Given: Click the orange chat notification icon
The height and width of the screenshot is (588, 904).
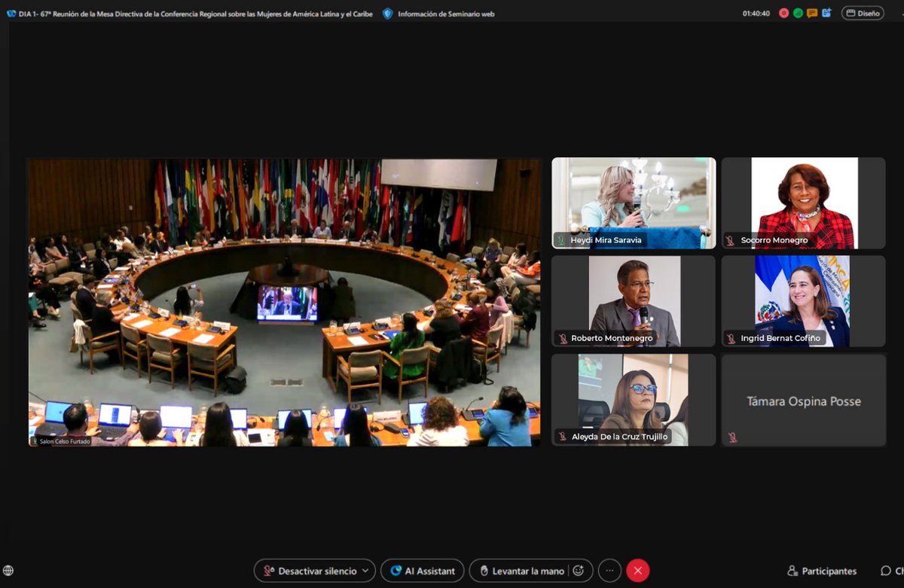Looking at the screenshot, I should (812, 13).
